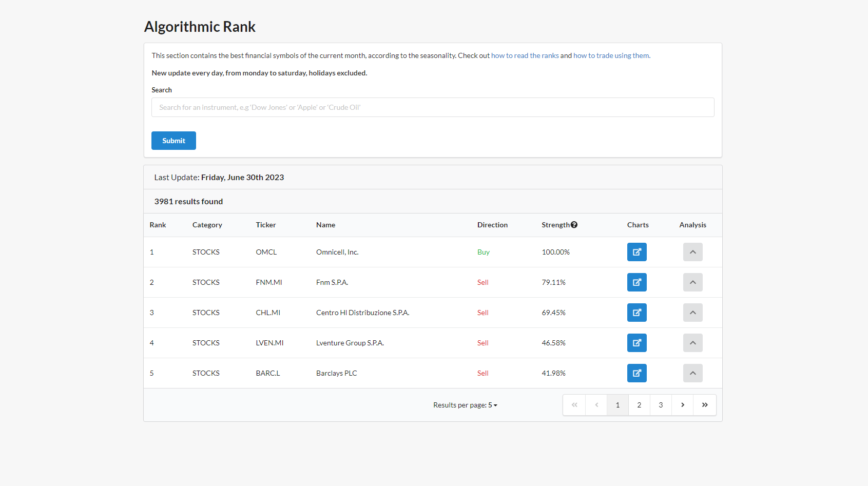Jump to the first results page
The width and height of the screenshot is (868, 486).
[x=574, y=405]
